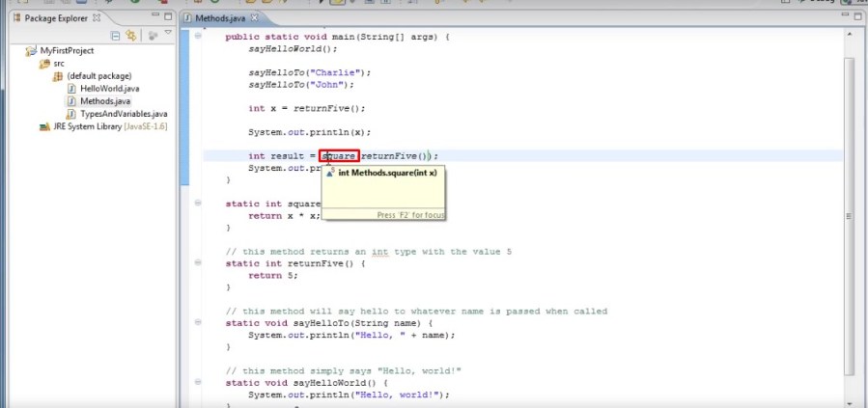Maximize the Package Explorer panel
868x408 pixels.
[x=167, y=17]
